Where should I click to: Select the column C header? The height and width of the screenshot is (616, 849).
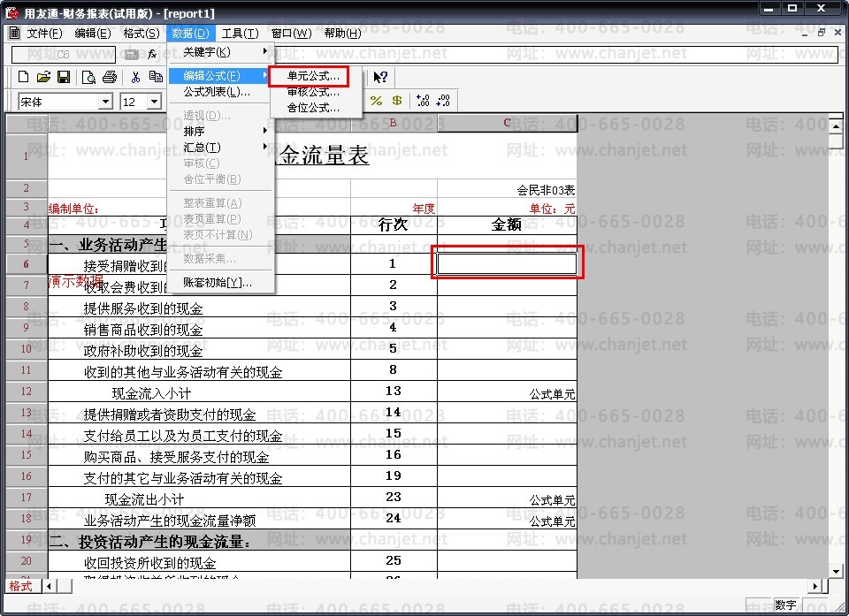coord(507,123)
